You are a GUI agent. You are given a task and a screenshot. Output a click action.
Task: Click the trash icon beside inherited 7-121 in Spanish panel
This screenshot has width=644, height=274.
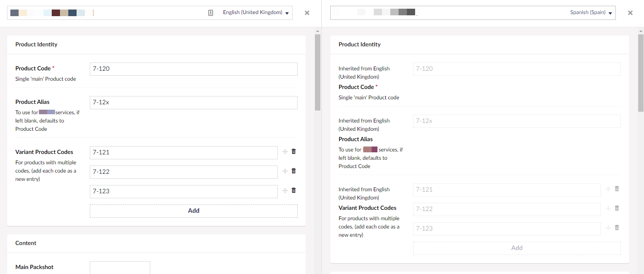[617, 188]
